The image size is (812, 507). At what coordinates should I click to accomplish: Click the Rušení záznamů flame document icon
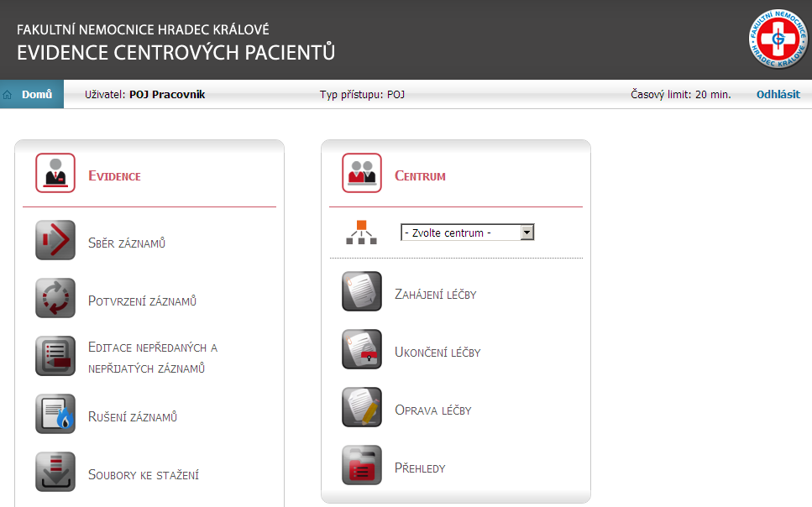point(55,415)
